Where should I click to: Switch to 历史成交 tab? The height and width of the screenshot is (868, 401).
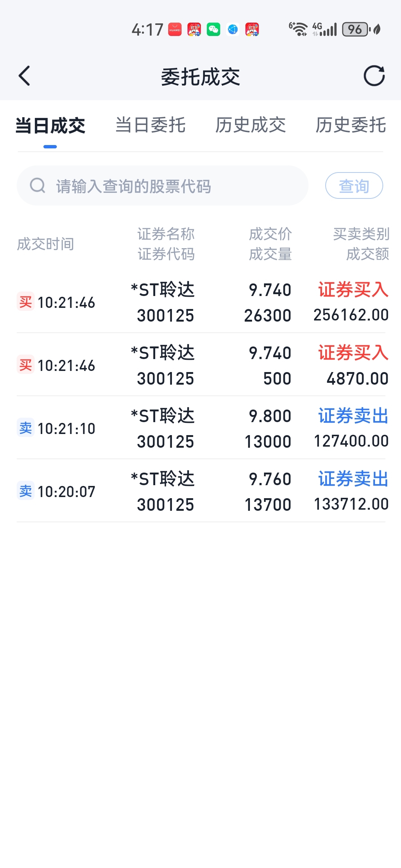coord(251,125)
